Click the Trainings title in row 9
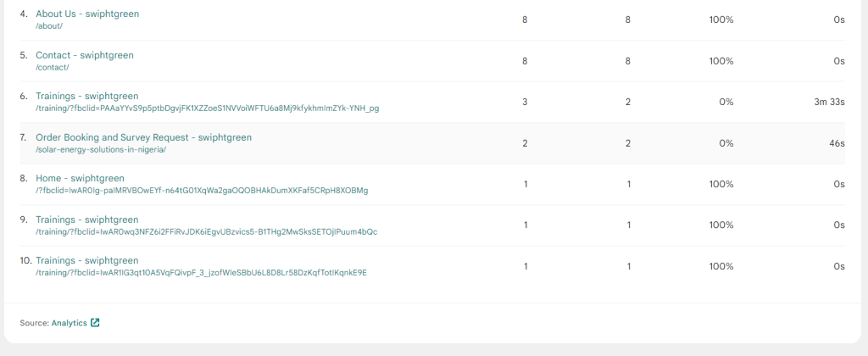 pos(86,220)
